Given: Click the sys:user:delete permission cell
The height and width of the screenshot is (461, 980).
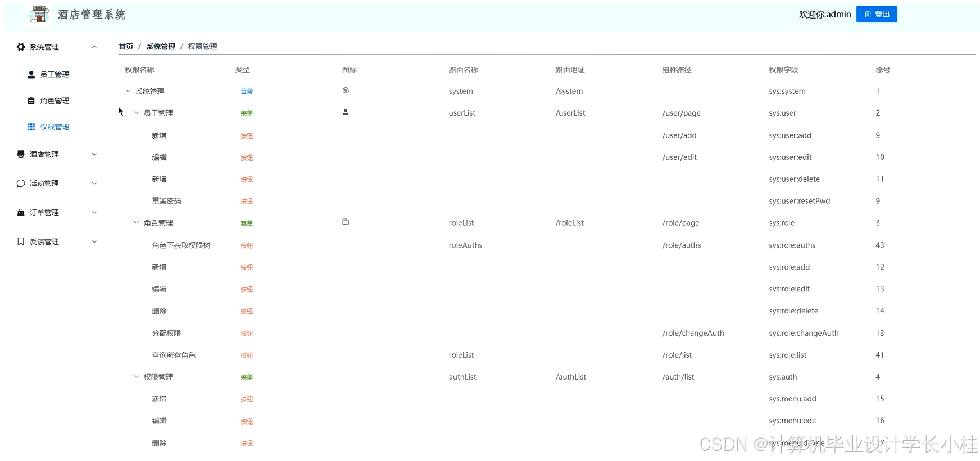Looking at the screenshot, I should 794,179.
